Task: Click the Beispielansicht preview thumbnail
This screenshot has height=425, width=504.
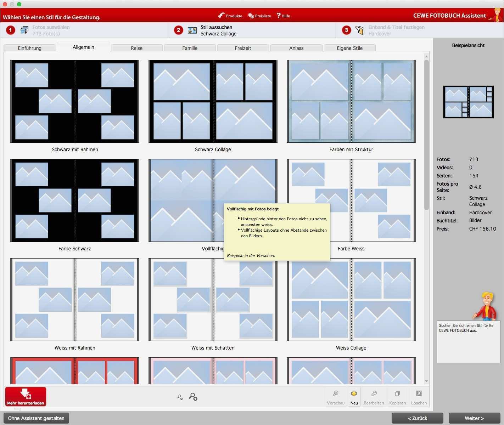Action: [469, 102]
